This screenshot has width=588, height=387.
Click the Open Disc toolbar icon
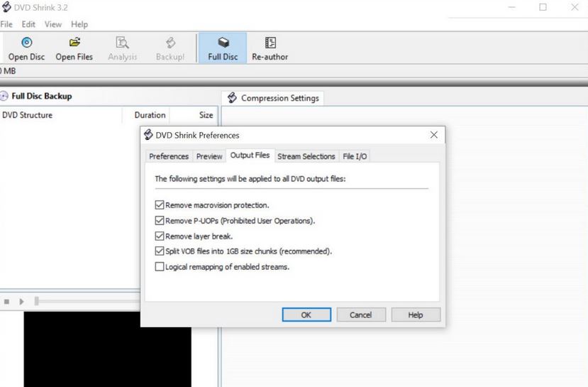[x=27, y=43]
